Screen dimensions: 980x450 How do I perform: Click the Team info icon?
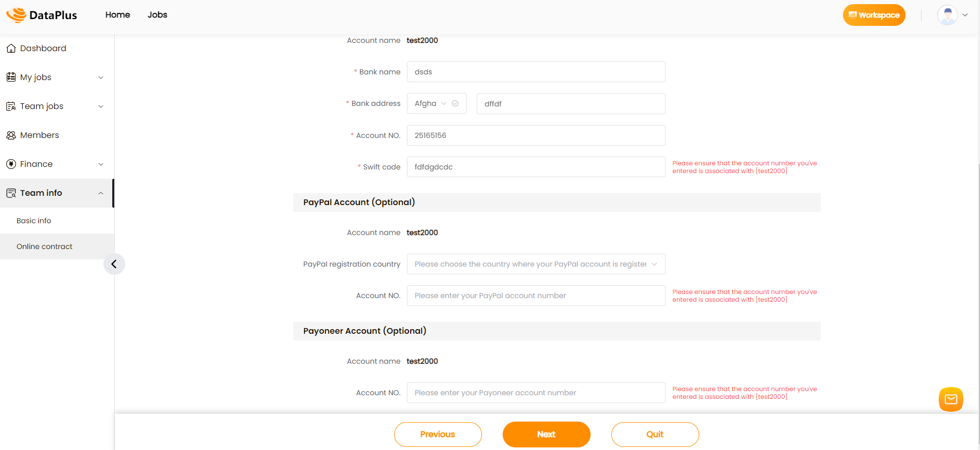[11, 193]
